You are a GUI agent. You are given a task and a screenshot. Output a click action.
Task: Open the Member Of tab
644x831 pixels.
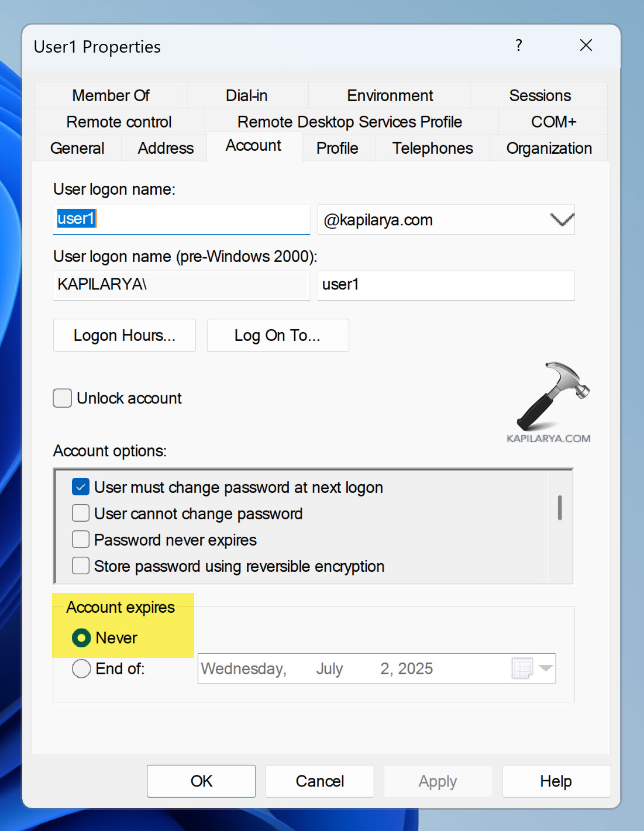pos(111,95)
